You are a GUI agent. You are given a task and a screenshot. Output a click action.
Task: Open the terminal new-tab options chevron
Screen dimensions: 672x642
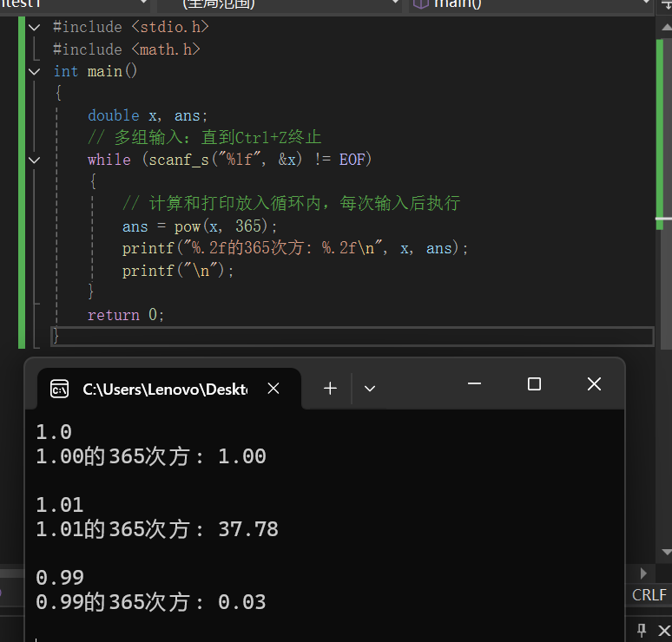click(370, 389)
